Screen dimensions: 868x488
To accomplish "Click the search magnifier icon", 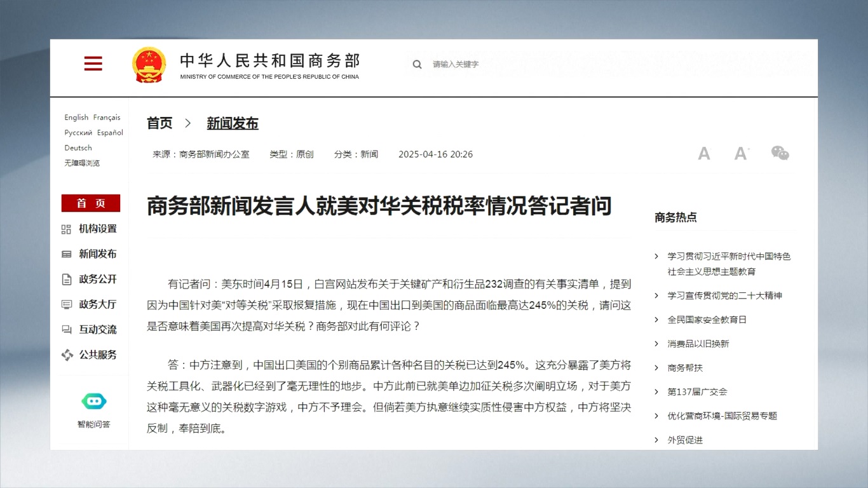I will click(417, 64).
